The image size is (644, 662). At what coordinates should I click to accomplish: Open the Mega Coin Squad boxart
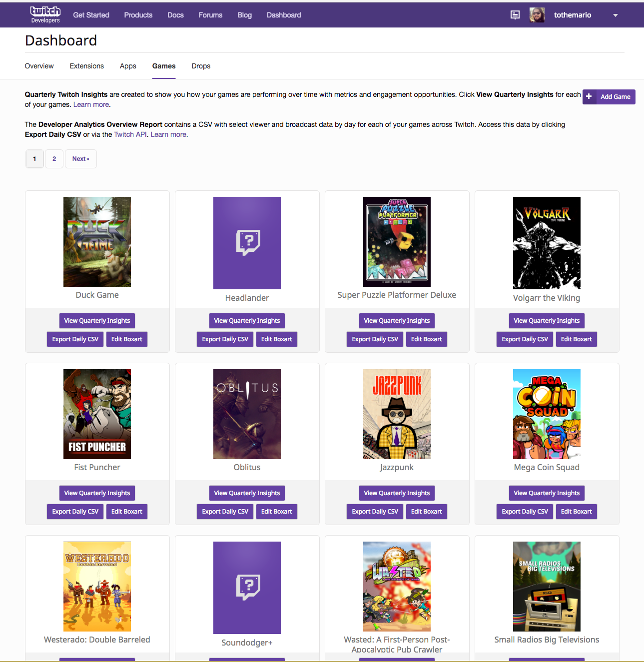coord(547,414)
